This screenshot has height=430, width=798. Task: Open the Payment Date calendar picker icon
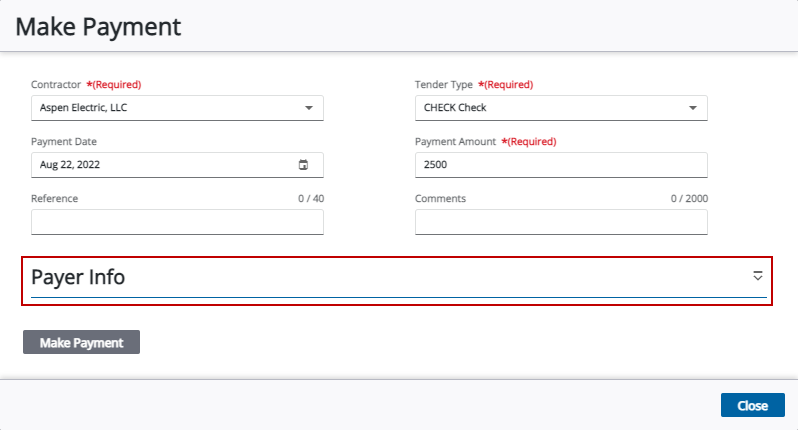click(303, 165)
